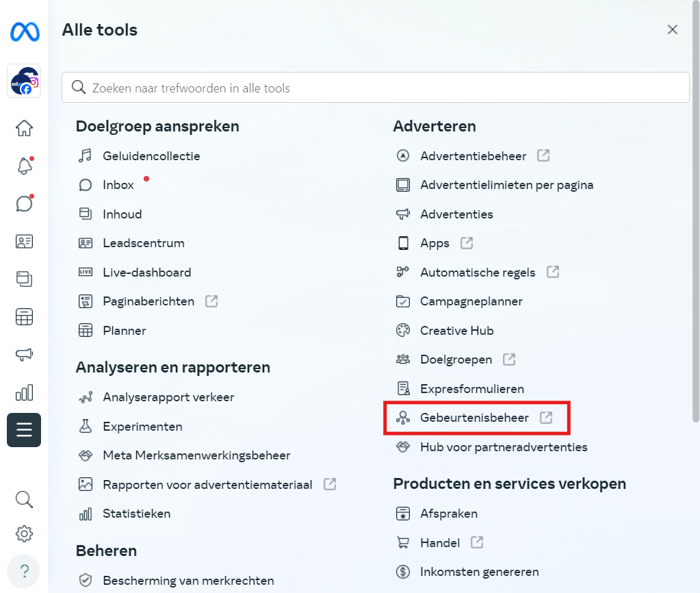Click the sidebar magnifier search icon
This screenshot has width=700, height=593.
(x=24, y=500)
